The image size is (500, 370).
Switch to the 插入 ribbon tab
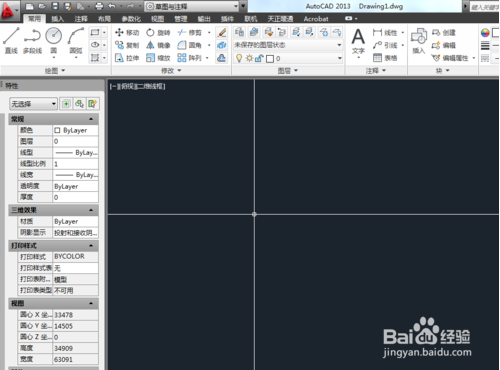[x=57, y=19]
